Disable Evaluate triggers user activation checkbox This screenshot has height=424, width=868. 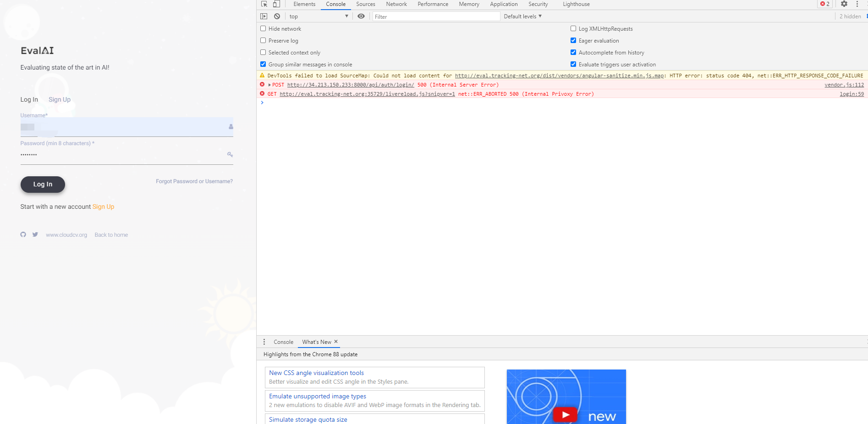point(573,64)
